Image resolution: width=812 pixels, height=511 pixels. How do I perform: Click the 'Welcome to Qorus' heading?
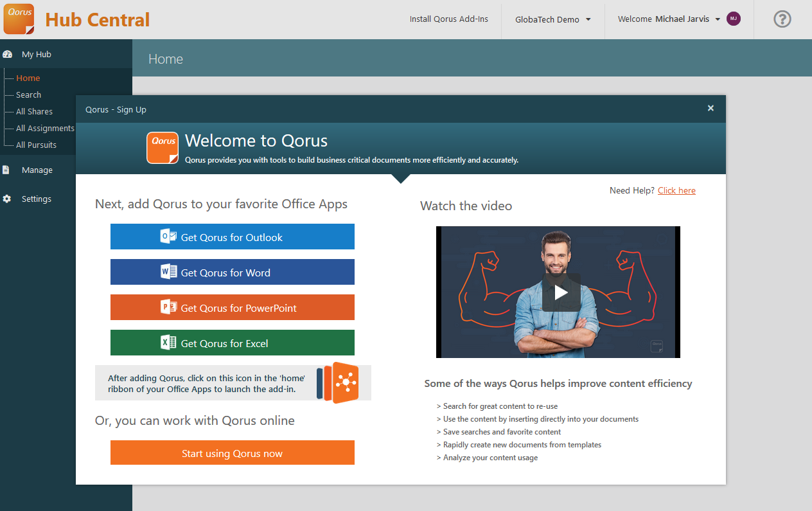pos(256,141)
